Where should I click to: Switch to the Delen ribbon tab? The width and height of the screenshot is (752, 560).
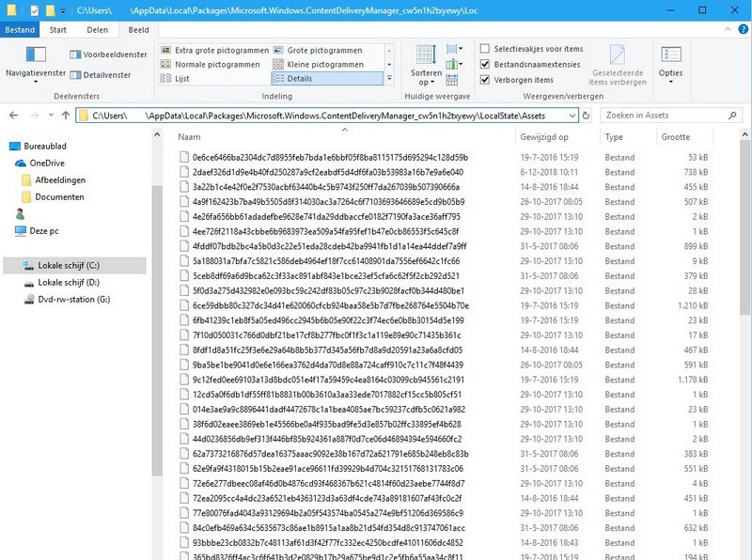98,30
